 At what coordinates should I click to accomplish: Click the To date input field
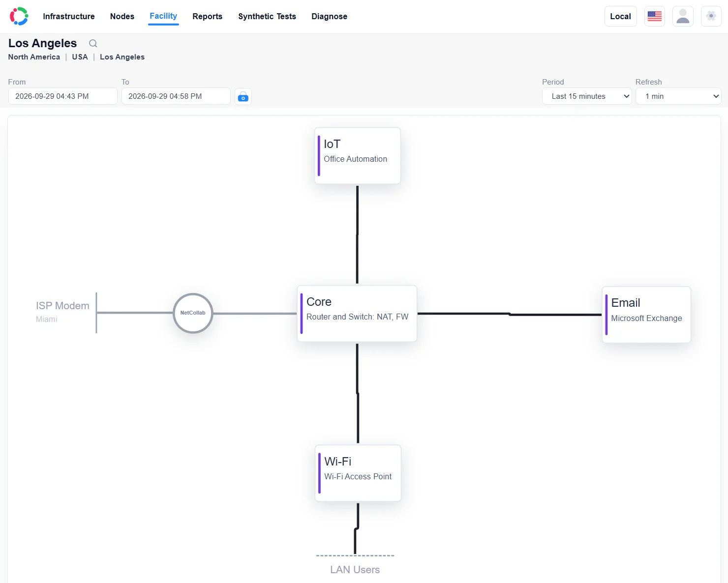tap(176, 96)
